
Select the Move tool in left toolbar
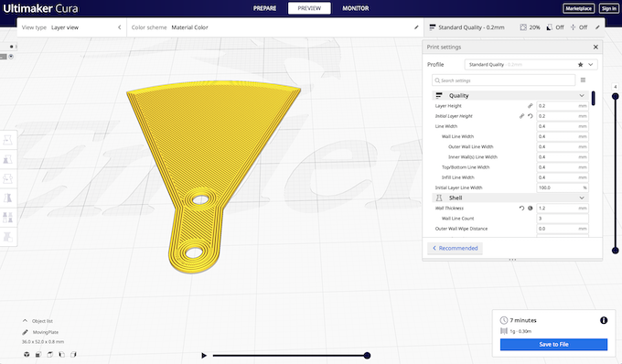point(7,140)
